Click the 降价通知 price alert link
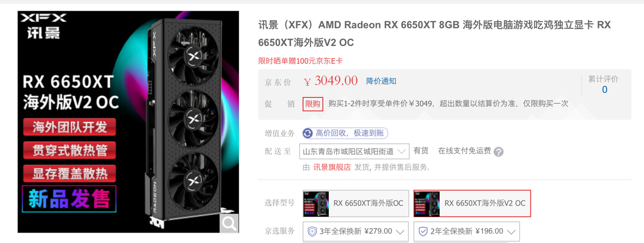 point(381,81)
